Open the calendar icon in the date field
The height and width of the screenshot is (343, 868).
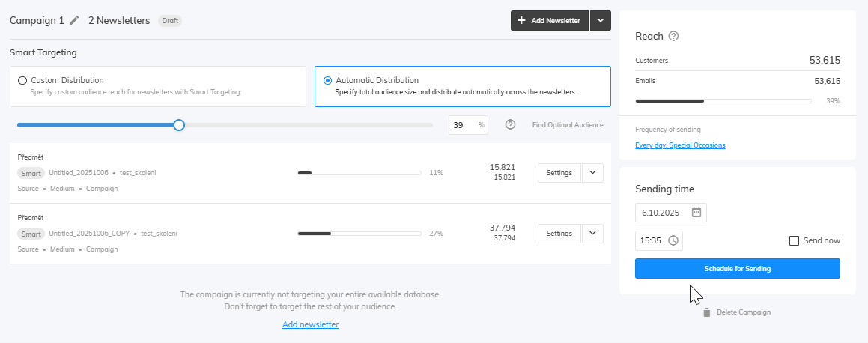tap(696, 213)
